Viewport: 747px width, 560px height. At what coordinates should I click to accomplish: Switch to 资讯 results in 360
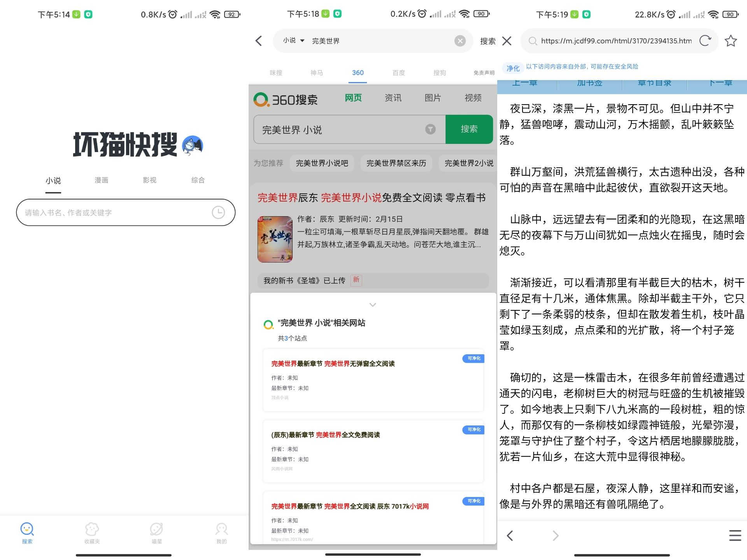[x=393, y=98]
